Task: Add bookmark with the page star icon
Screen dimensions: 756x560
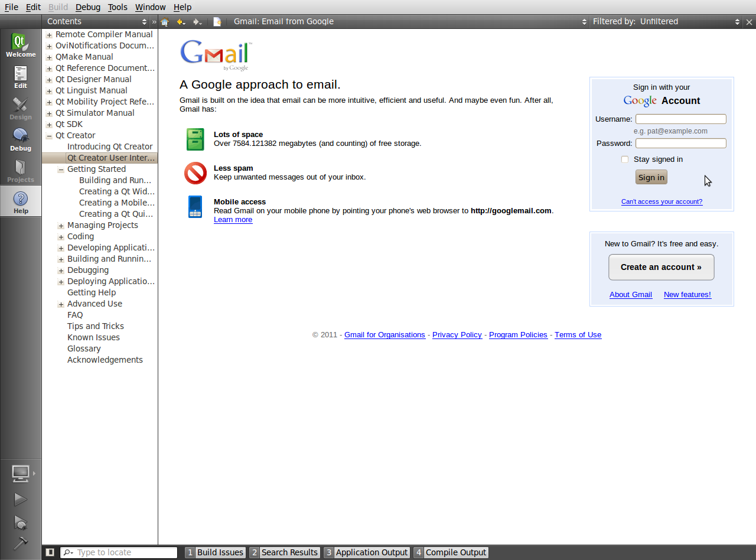Action: [217, 22]
